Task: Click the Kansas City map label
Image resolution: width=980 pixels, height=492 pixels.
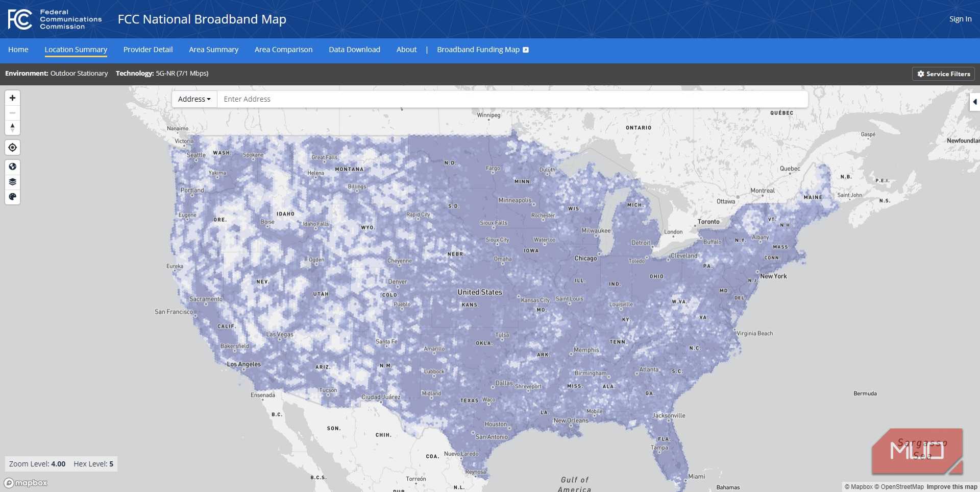Action: tap(535, 300)
